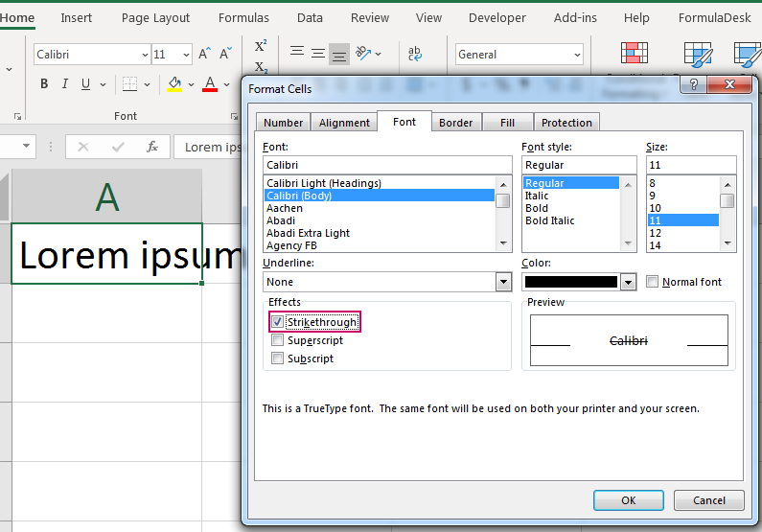The height and width of the screenshot is (532, 762).
Task: Apply Underline from the ribbon
Action: [85, 84]
